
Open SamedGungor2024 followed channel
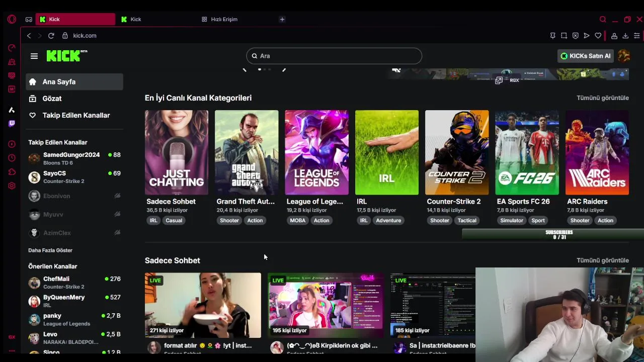click(x=74, y=158)
